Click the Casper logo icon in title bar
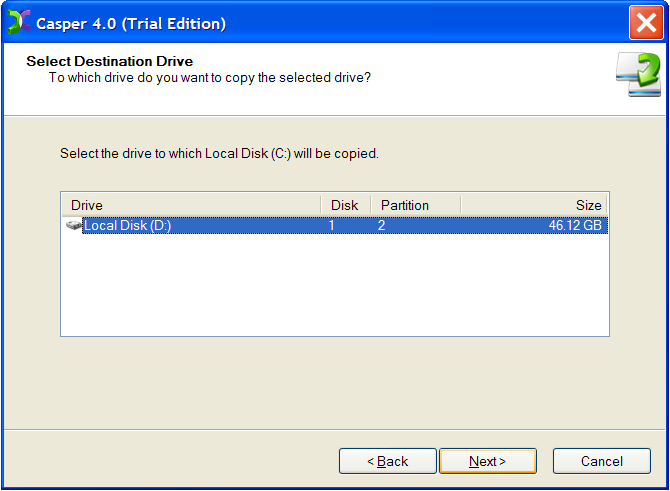This screenshot has height=491, width=670. click(x=19, y=22)
